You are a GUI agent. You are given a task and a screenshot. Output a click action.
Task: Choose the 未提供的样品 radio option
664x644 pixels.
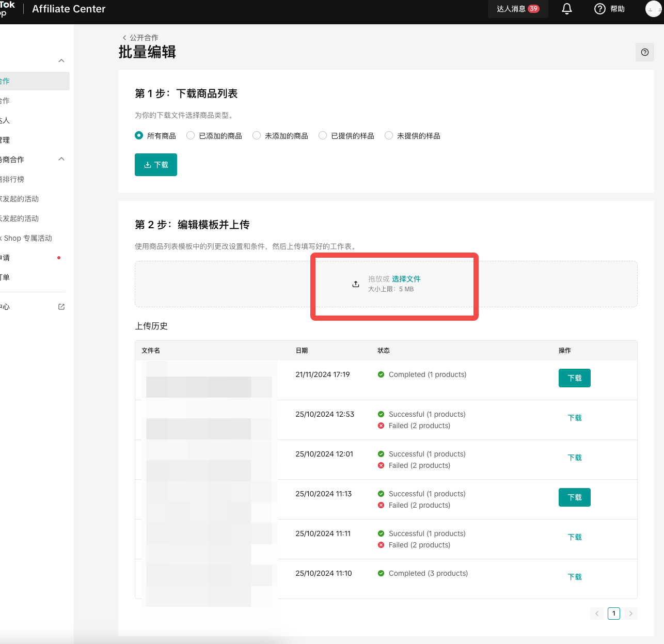[x=389, y=135]
